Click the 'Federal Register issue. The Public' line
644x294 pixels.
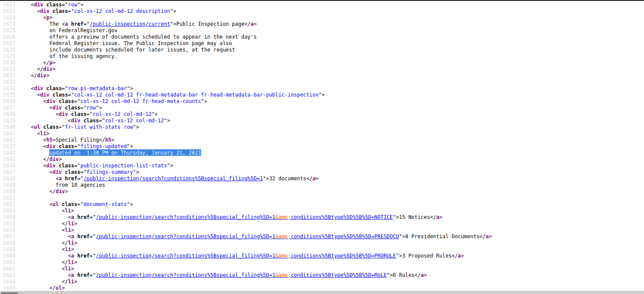coord(141,43)
